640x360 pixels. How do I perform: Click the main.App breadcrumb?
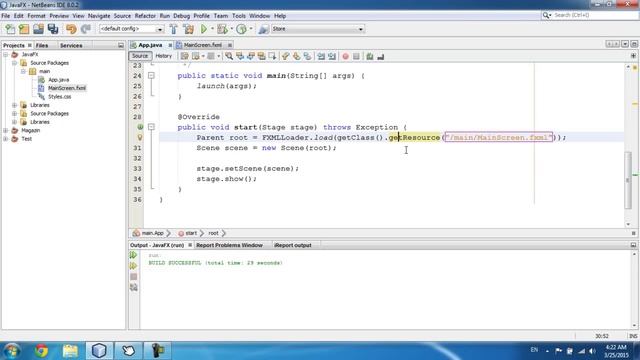[152, 233]
